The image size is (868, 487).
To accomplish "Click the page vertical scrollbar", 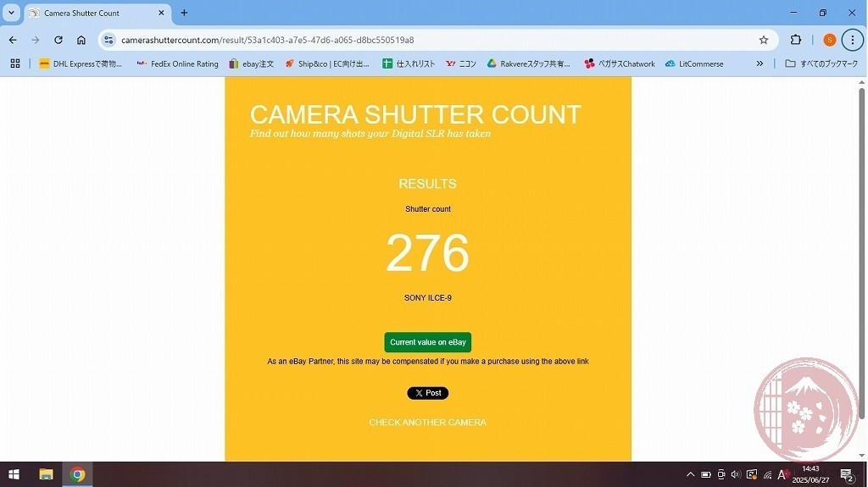I will [861, 252].
